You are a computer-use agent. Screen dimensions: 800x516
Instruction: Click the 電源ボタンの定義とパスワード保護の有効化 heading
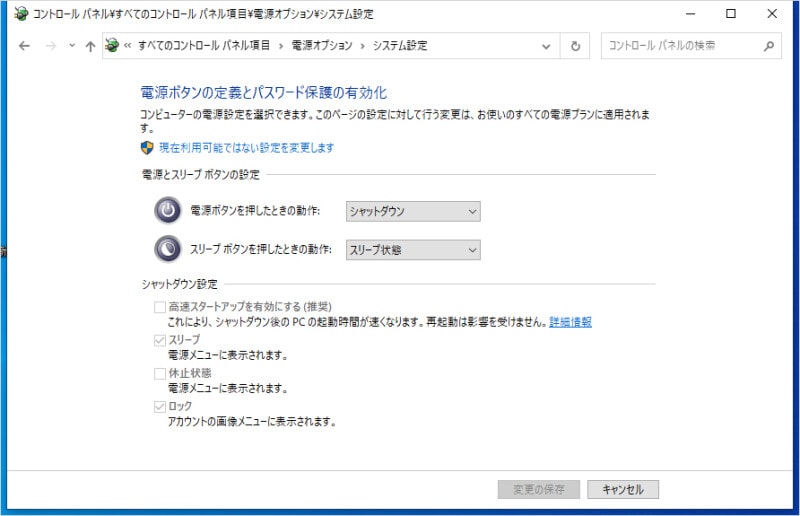click(264, 93)
